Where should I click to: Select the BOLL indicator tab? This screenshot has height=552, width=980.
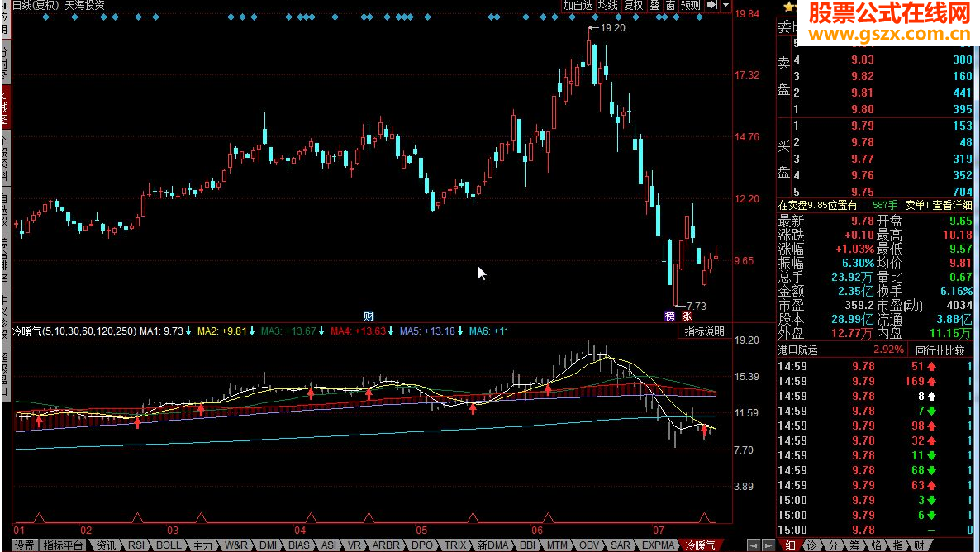tap(169, 545)
